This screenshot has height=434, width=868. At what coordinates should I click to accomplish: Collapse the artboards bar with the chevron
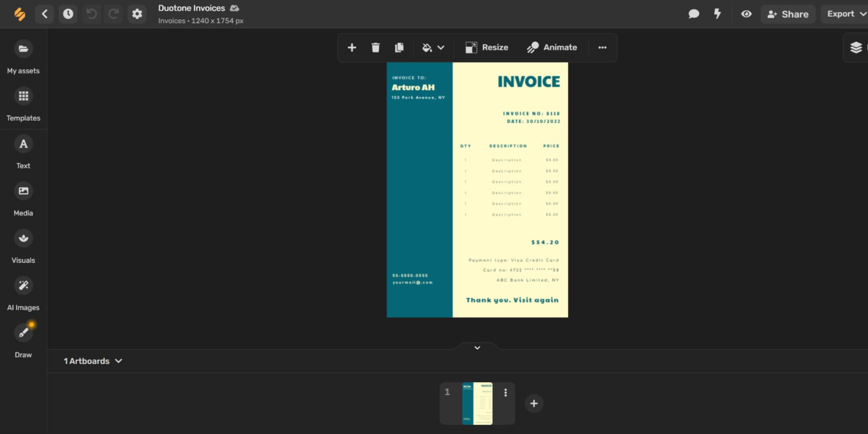[477, 347]
